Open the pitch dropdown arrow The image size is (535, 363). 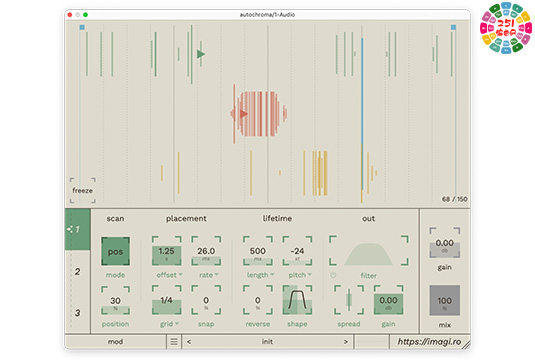[309, 274]
